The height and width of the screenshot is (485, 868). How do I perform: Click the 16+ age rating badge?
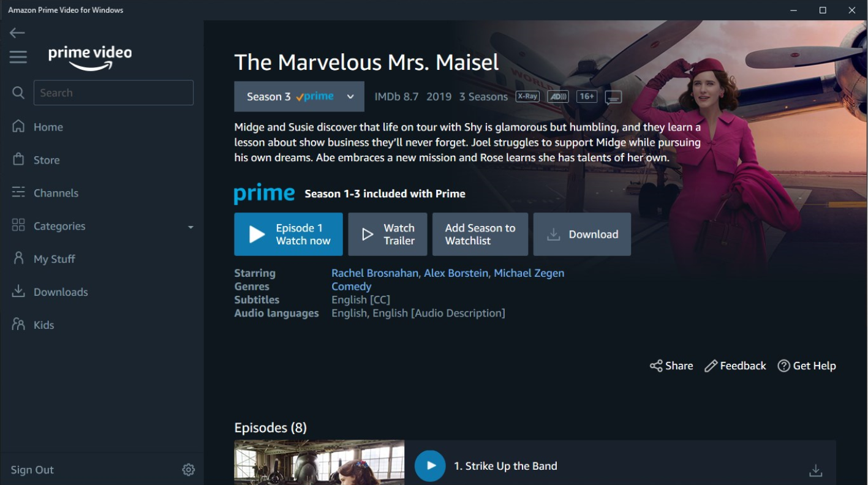point(587,96)
